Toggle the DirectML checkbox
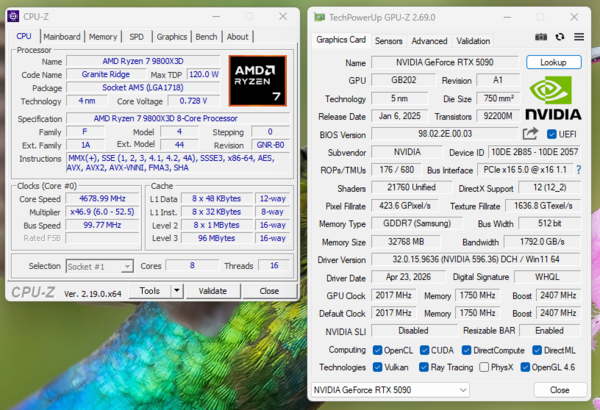This screenshot has height=410, width=600. click(x=537, y=350)
